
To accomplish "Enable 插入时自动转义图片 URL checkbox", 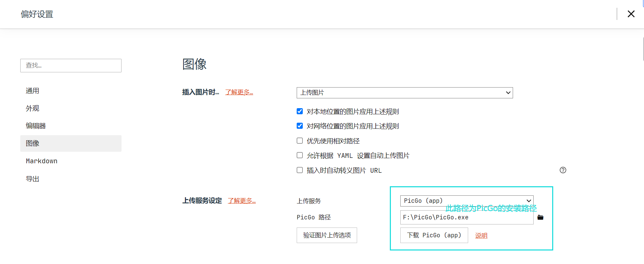I will 300,170.
